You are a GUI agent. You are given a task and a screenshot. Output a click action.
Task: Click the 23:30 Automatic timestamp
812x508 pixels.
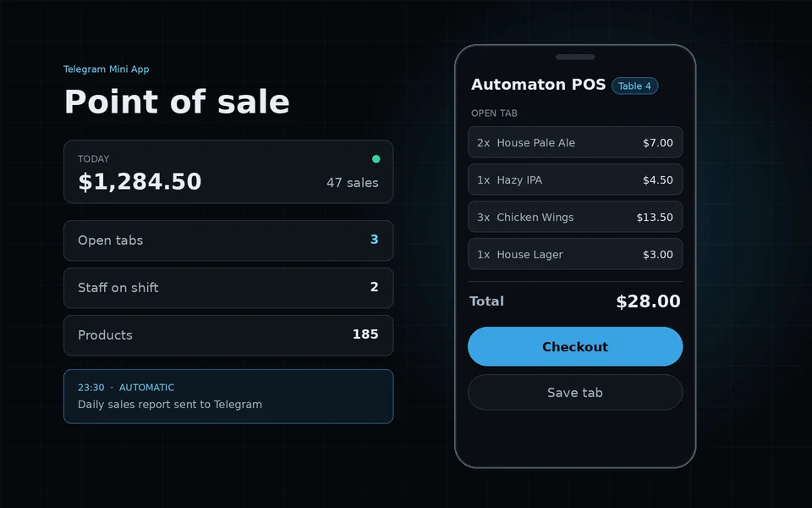(x=126, y=388)
